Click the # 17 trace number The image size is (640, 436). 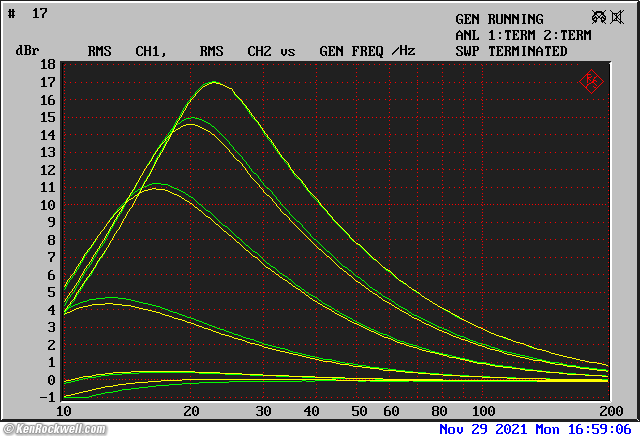(x=32, y=14)
